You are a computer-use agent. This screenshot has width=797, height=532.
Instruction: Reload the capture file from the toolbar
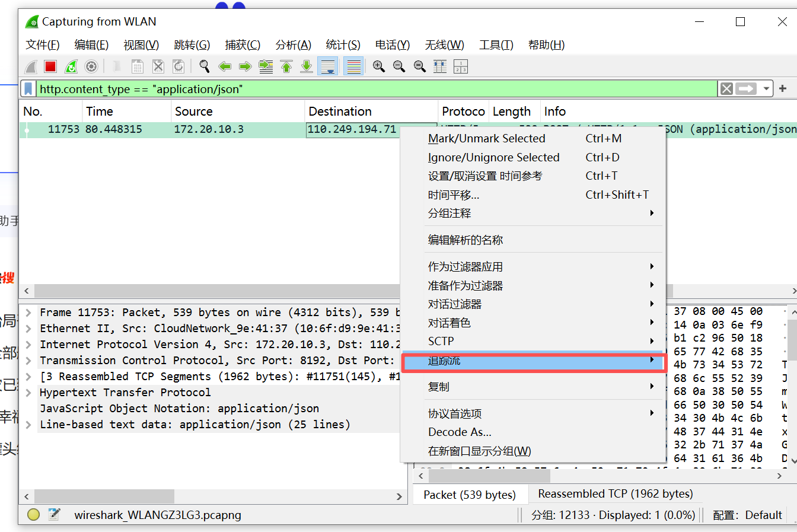click(178, 66)
